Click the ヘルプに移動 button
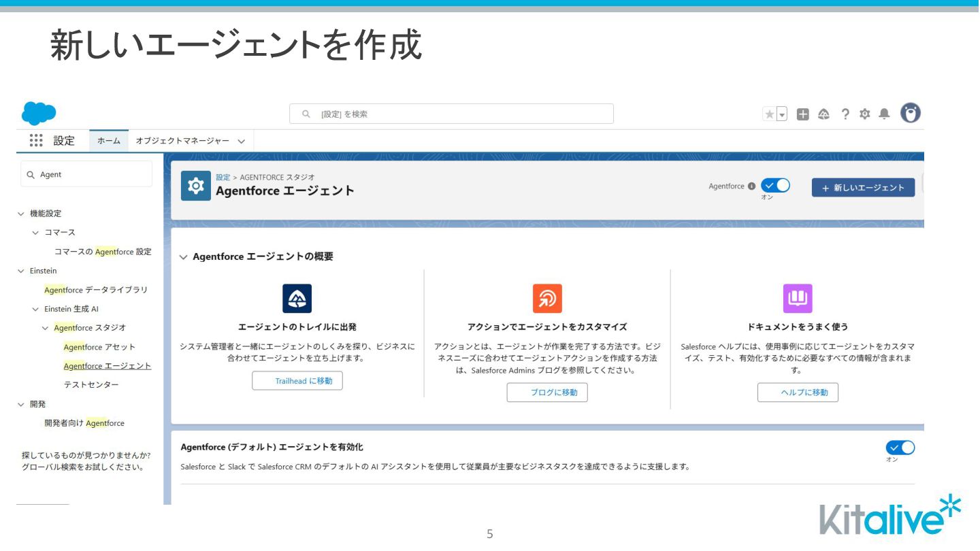Viewport: 980px width, 551px height. 798,393
